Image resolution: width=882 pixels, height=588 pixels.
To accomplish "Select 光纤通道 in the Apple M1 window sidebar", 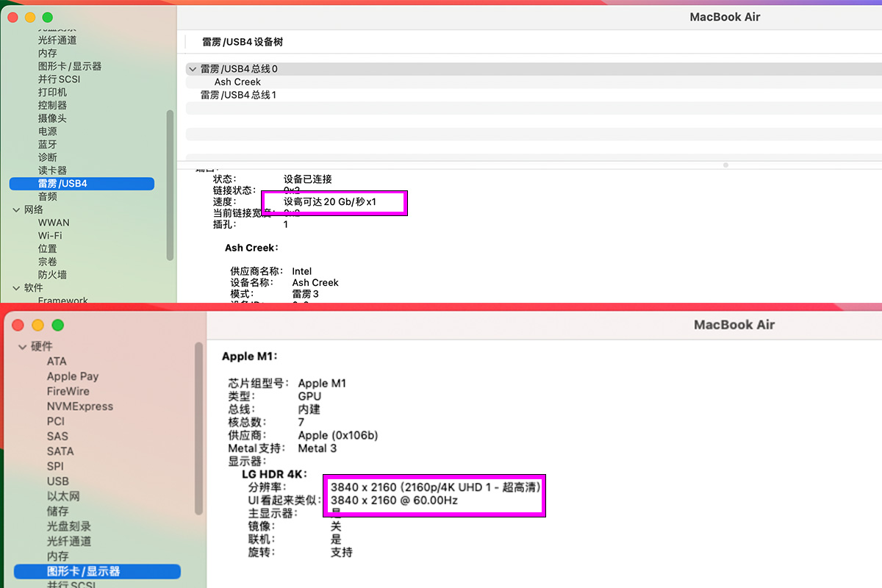I will (69, 541).
